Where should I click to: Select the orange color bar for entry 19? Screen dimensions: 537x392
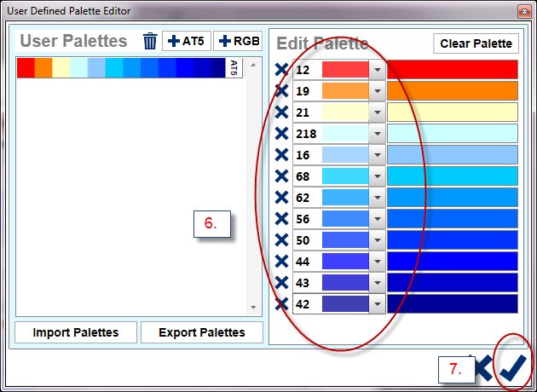tap(453, 91)
